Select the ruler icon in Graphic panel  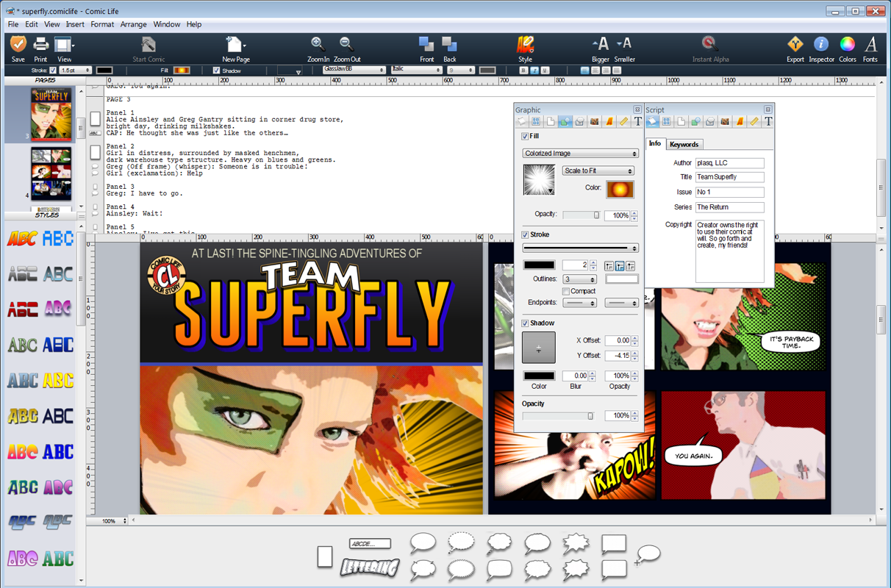623,121
